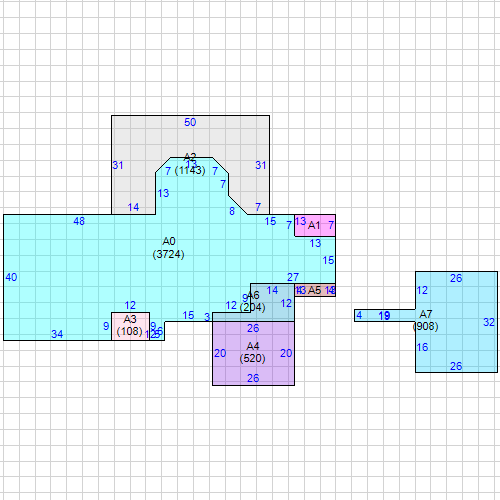Select the 14 dimension at top of A6
The image size is (500, 500).
click(272, 290)
